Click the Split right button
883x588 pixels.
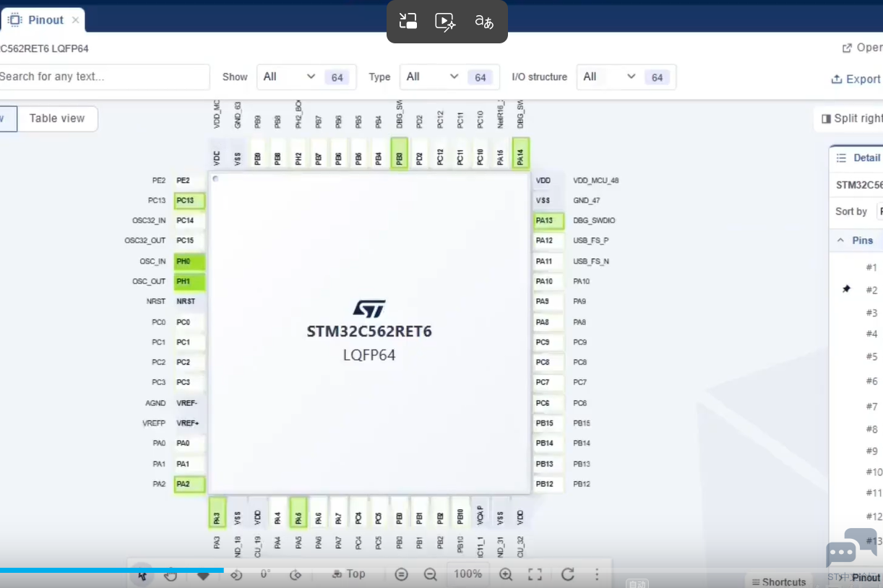pos(852,118)
